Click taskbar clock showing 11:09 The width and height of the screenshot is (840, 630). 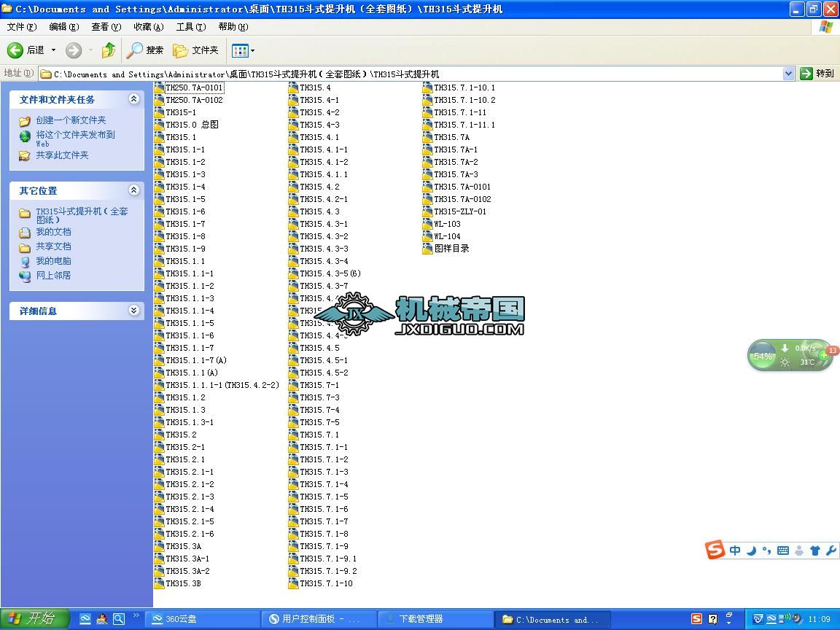[819, 619]
